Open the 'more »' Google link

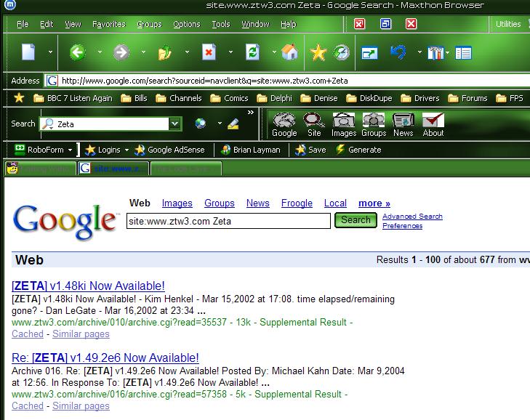pos(374,203)
